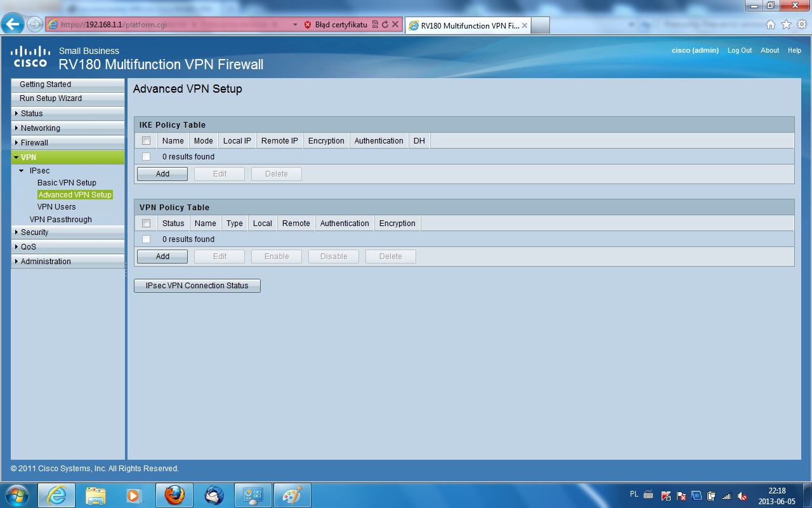
Task: Expand the Security menu section
Action: point(68,232)
